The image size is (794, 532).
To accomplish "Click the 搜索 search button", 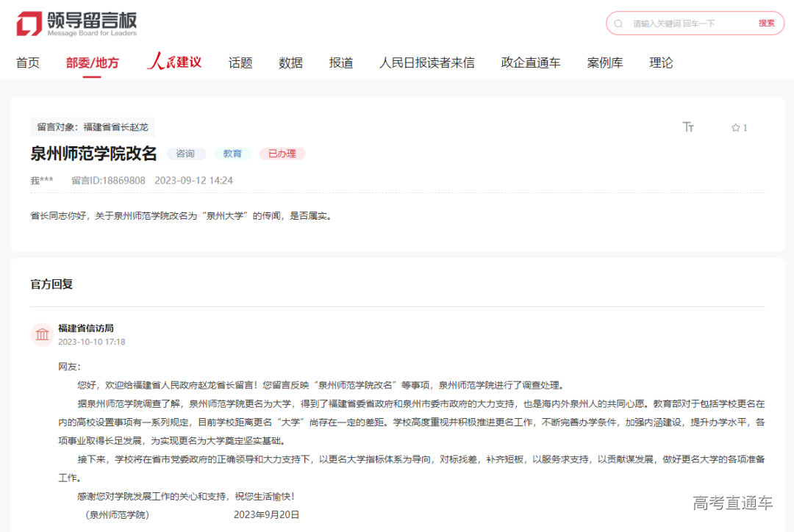I will click(767, 23).
